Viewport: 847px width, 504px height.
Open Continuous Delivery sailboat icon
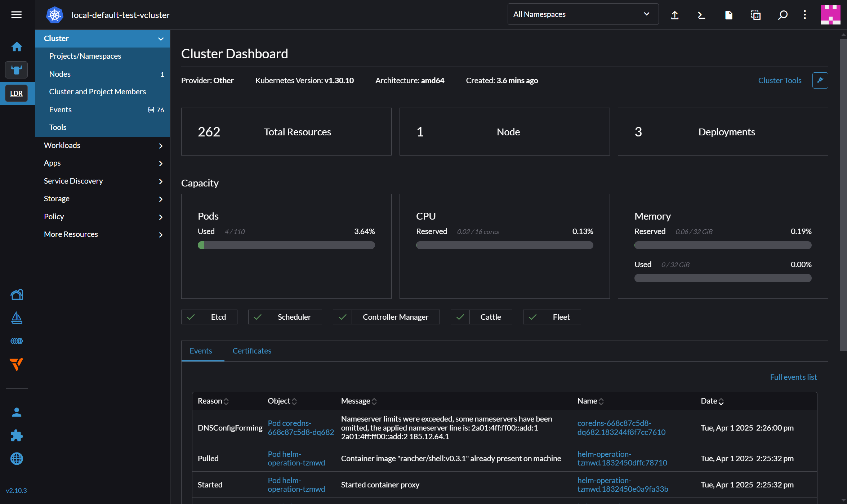tap(17, 318)
